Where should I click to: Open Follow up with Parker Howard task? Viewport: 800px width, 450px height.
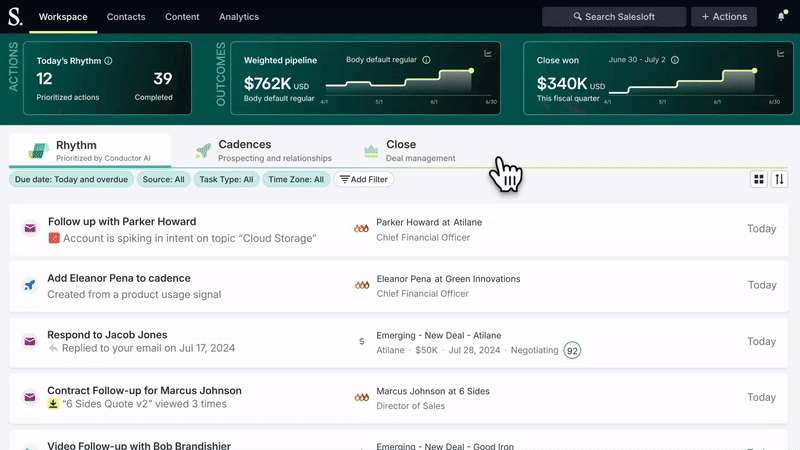[x=122, y=221]
